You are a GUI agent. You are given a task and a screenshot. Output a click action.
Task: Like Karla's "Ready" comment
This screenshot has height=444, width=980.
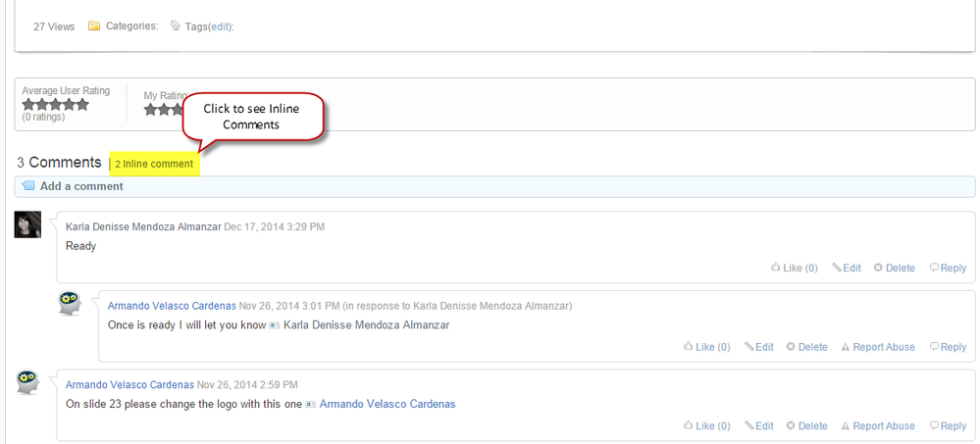click(x=795, y=268)
